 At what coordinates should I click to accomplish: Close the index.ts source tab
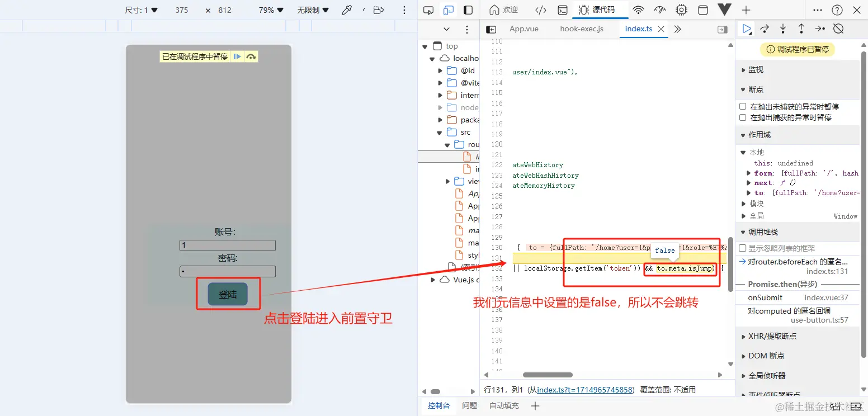661,29
